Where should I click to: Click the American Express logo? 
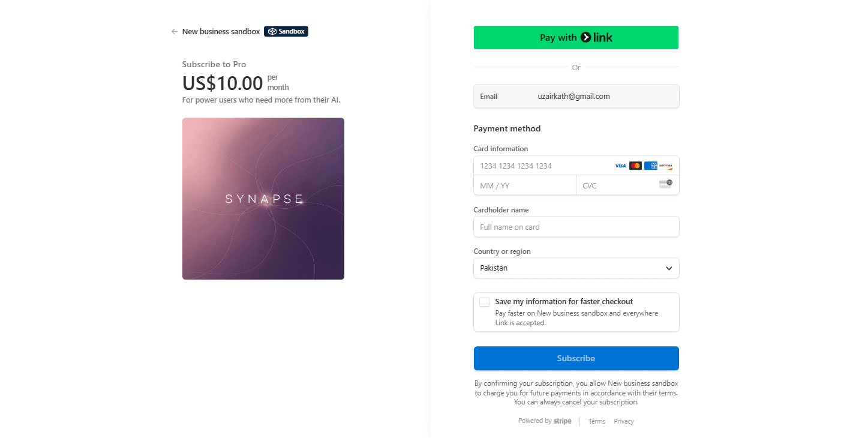[x=651, y=166]
